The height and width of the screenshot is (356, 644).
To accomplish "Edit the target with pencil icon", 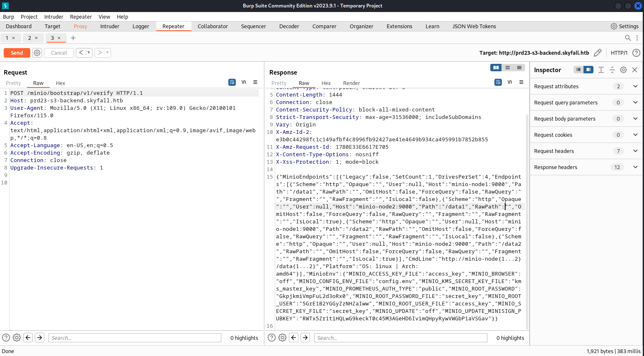I will click(x=598, y=53).
